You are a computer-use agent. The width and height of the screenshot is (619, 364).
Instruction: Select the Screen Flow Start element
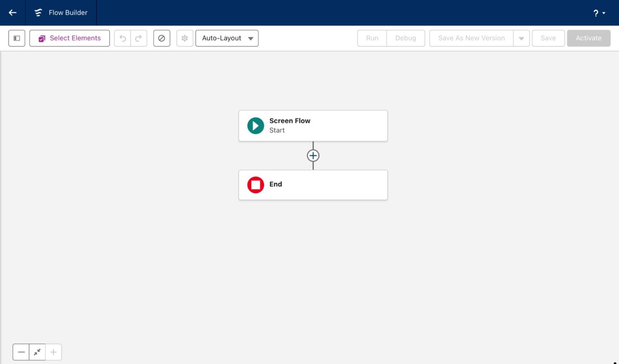(313, 126)
